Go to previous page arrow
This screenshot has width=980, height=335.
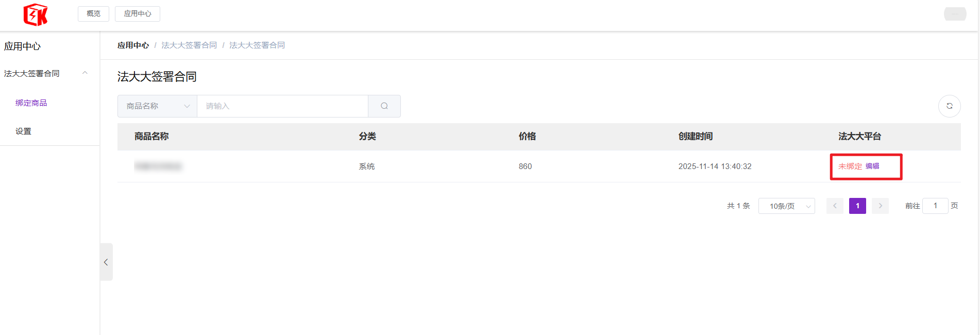(x=835, y=206)
